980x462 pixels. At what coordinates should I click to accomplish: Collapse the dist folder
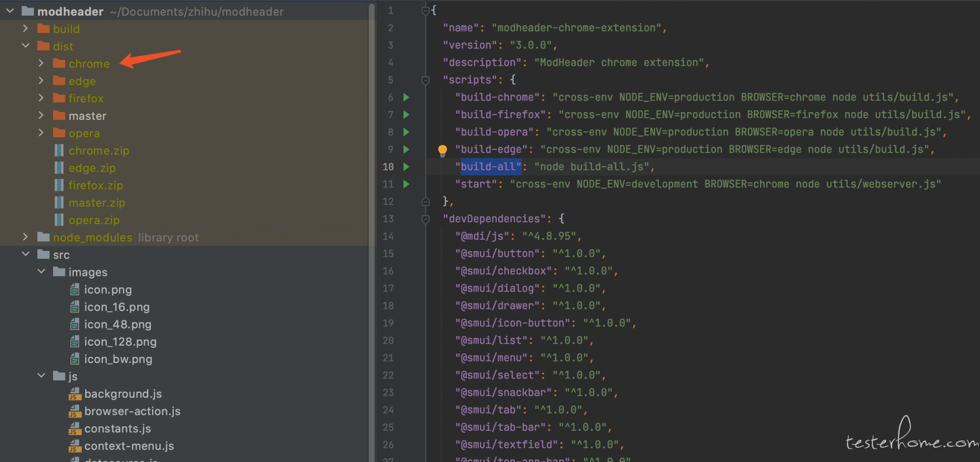coord(26,46)
